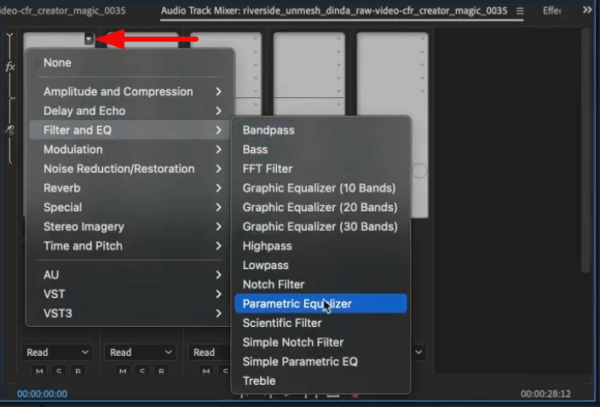The width and height of the screenshot is (600, 407).
Task: Choose None to clear the effect
Action: (x=130, y=63)
